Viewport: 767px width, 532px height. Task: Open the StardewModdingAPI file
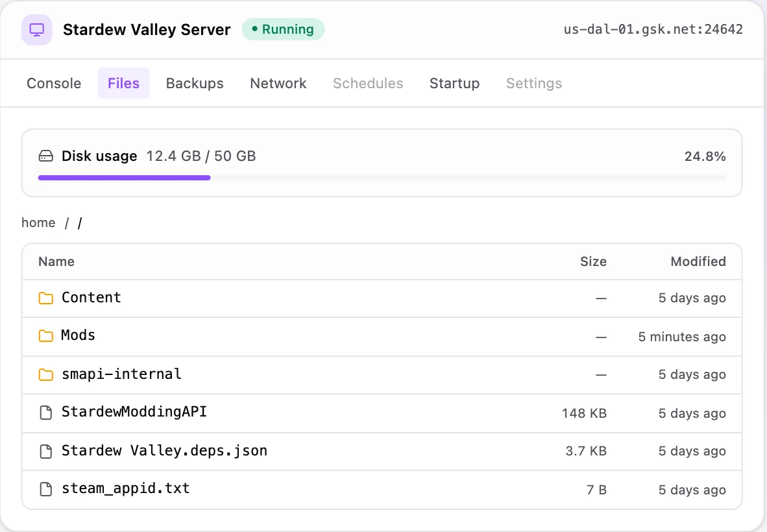click(x=134, y=412)
